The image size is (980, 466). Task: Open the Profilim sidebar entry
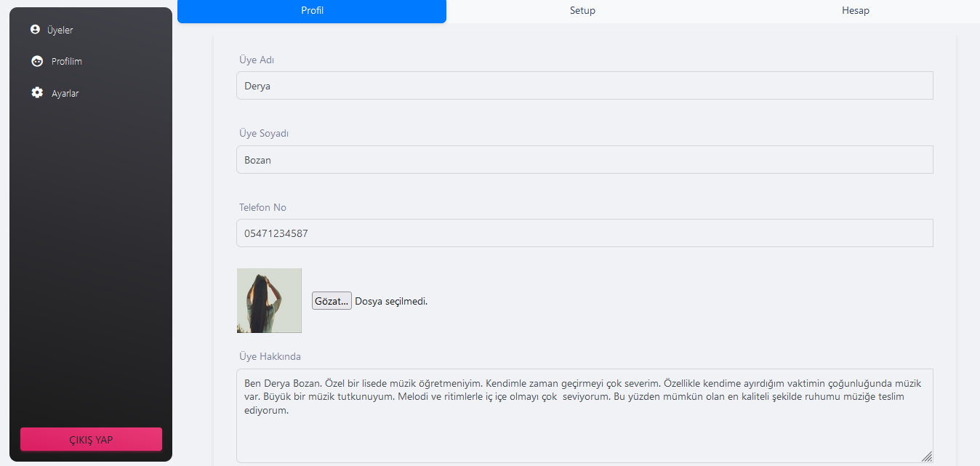click(67, 61)
